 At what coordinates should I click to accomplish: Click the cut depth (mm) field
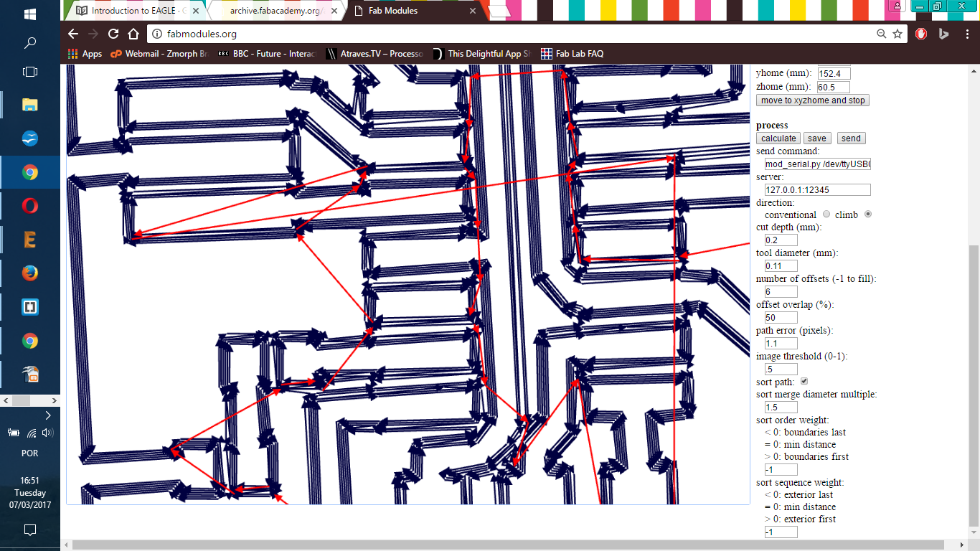click(x=781, y=240)
